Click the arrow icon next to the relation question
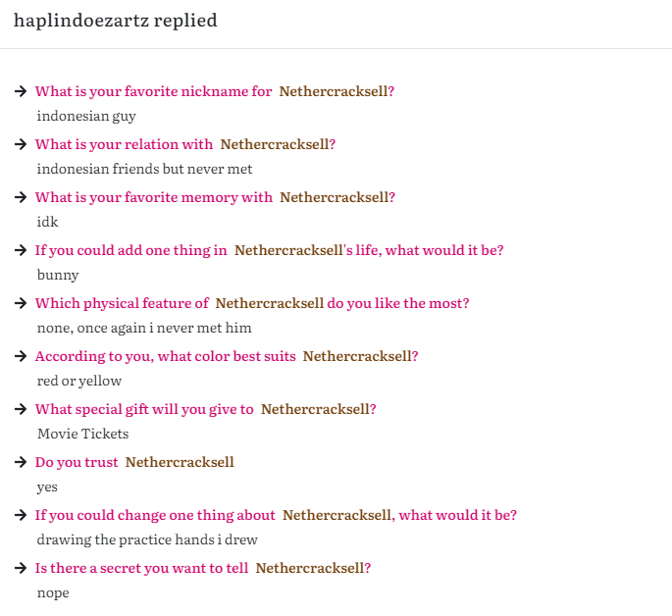The height and width of the screenshot is (616, 672). coord(21,144)
